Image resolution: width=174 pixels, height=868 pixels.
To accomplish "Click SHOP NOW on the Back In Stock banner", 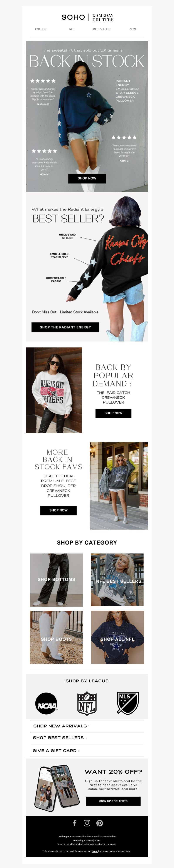I will click(x=87, y=178).
